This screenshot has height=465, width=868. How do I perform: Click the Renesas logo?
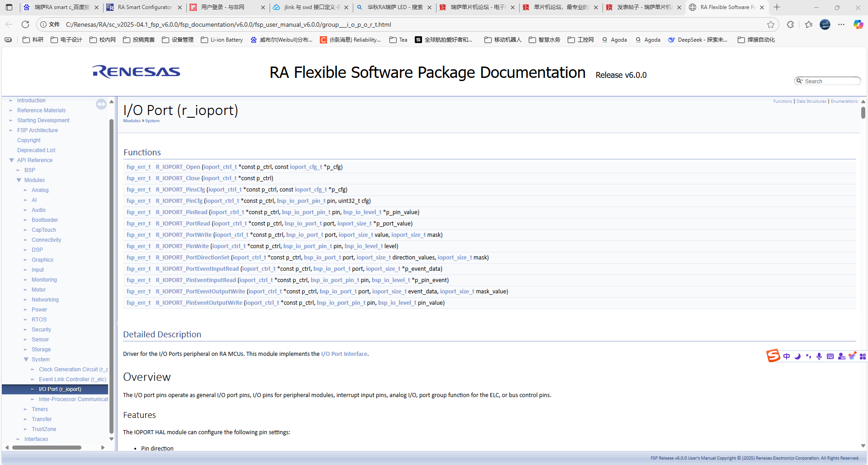click(x=136, y=72)
